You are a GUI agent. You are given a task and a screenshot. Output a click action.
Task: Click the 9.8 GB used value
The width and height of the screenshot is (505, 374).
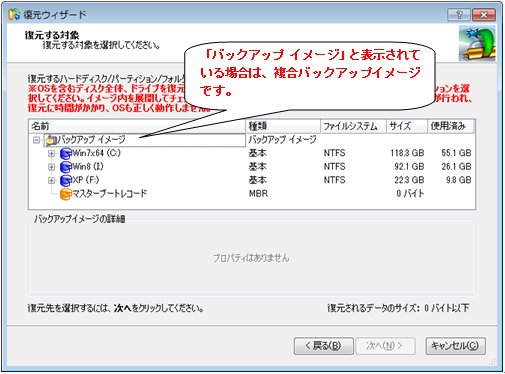[x=459, y=180]
